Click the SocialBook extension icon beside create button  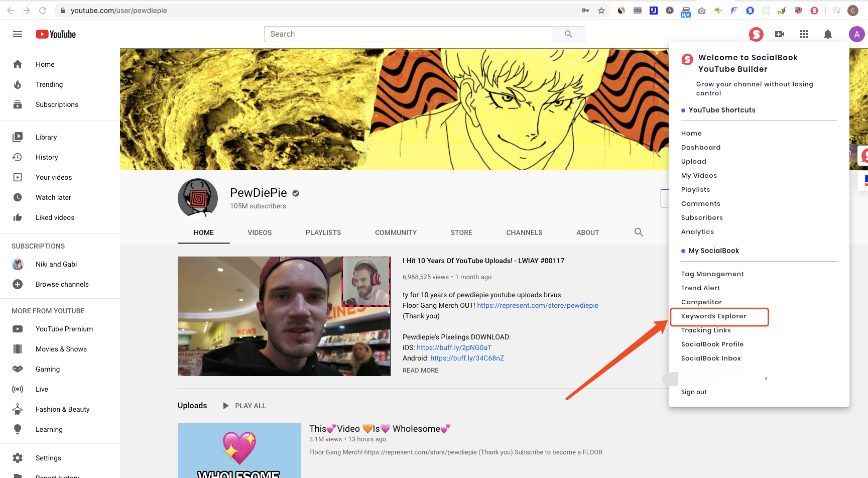756,34
